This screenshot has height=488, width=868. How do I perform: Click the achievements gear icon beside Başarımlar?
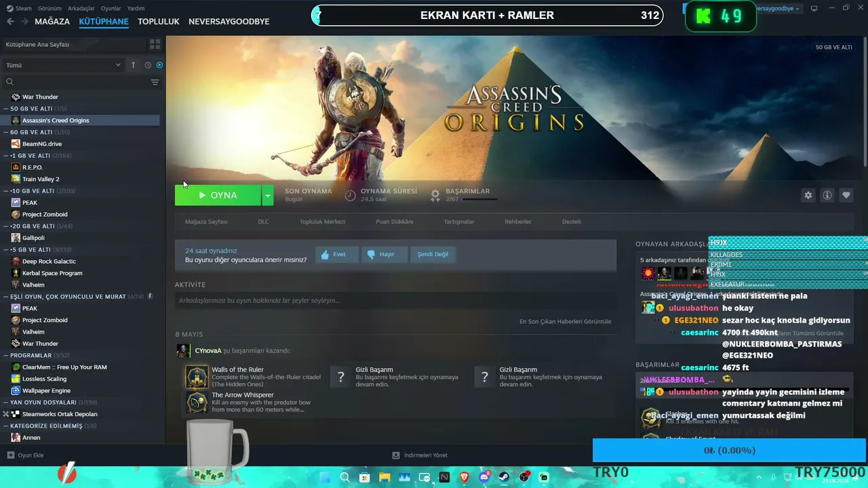pos(435,195)
